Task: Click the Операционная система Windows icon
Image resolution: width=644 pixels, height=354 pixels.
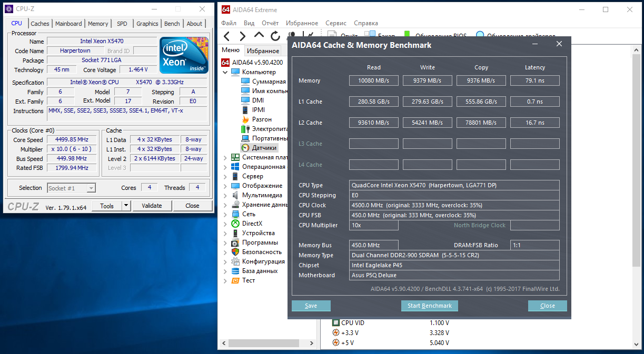Action: [235, 167]
